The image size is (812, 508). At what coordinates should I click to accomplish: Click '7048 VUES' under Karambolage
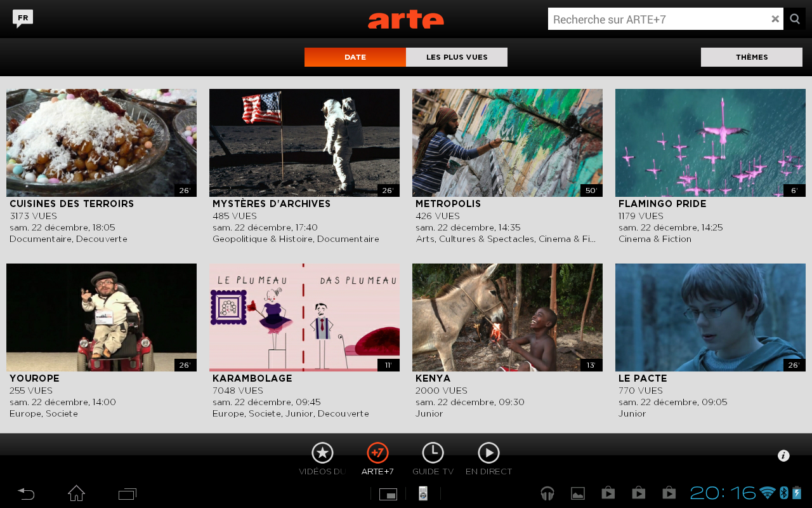[238, 391]
